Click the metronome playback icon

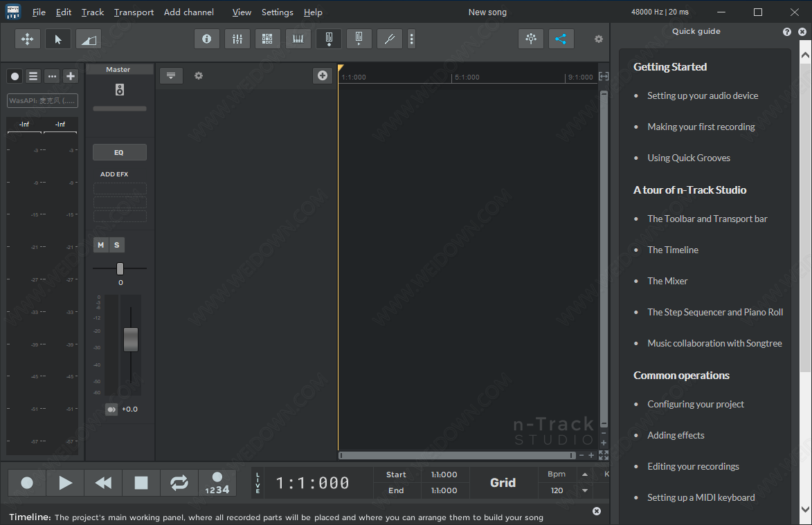pyautogui.click(x=359, y=39)
